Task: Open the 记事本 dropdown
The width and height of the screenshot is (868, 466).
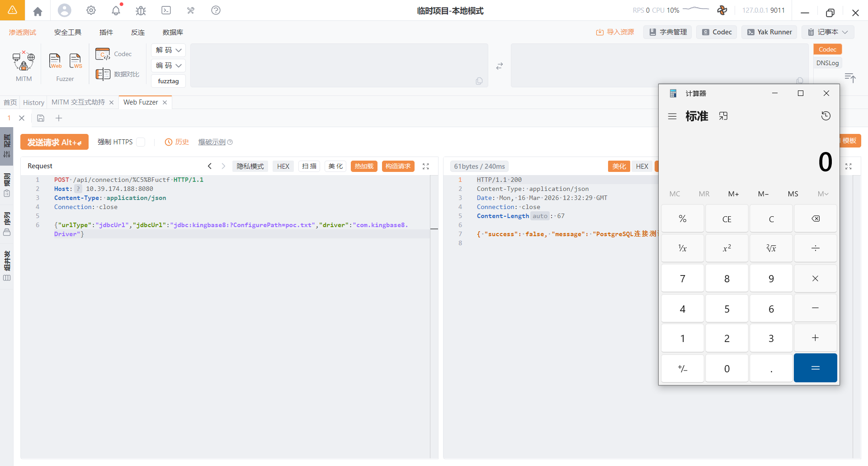Action: point(828,32)
